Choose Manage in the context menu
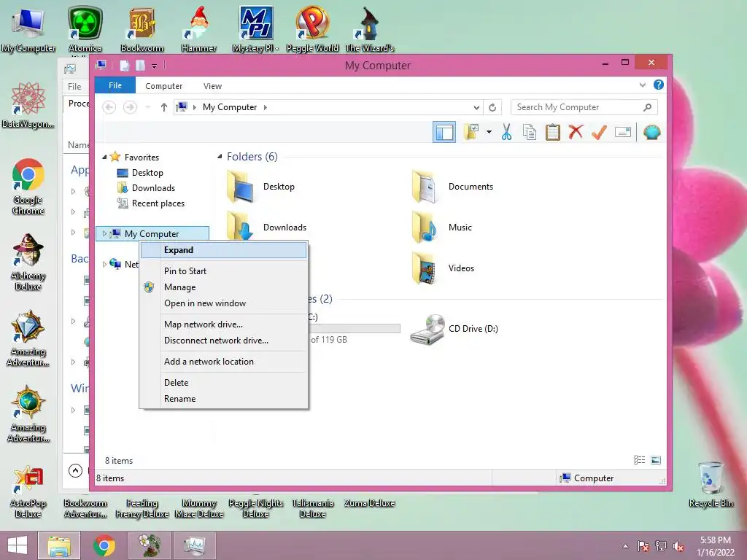 [x=223, y=287]
